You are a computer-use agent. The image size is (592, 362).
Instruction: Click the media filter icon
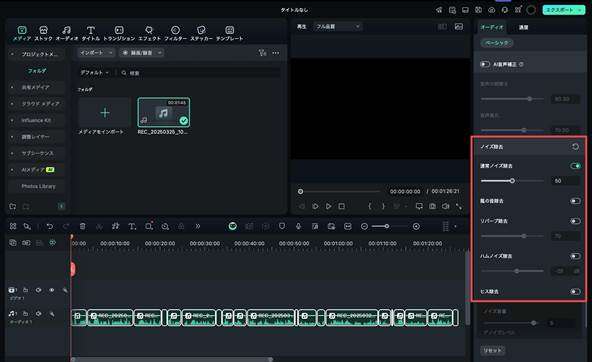pyautogui.click(x=262, y=53)
